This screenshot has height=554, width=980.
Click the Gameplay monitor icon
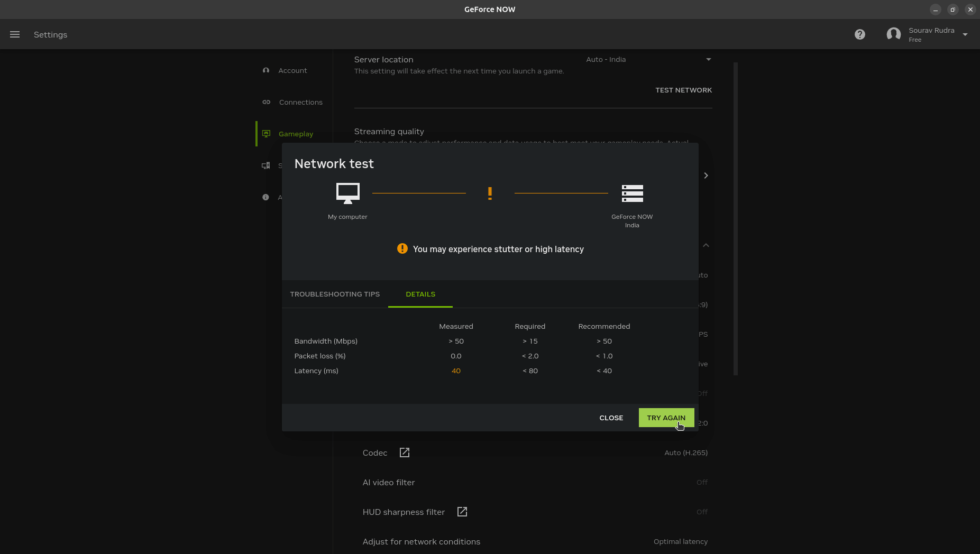click(x=267, y=134)
